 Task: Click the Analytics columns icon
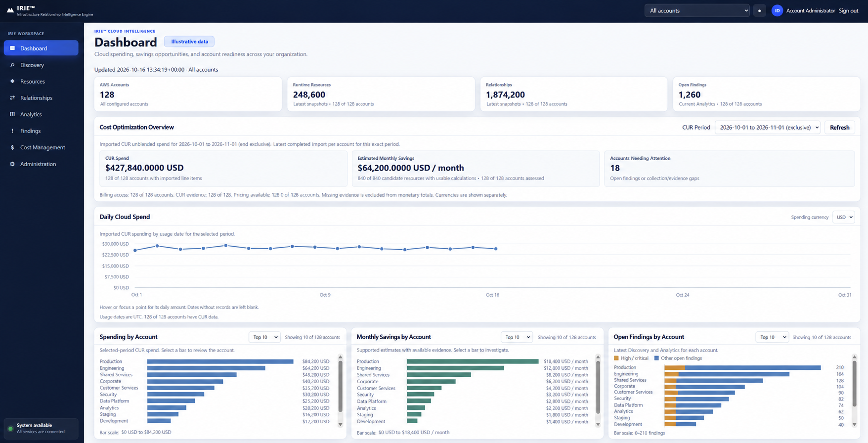click(12, 114)
